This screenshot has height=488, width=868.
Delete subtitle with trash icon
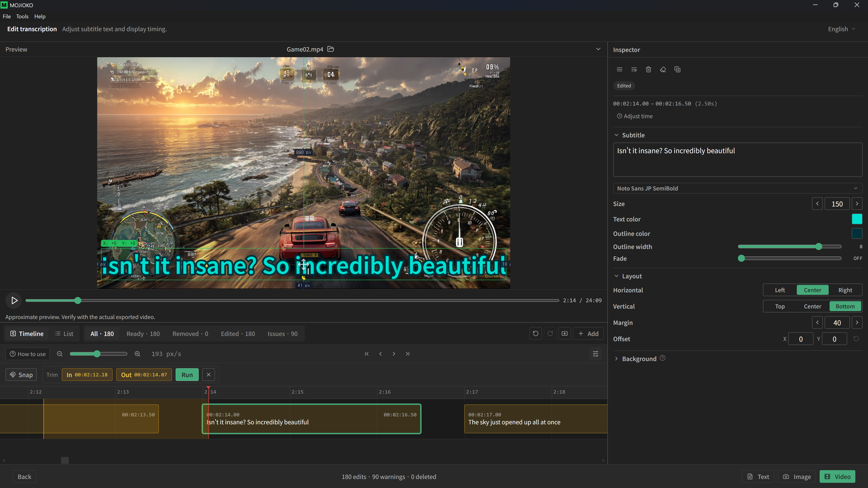coord(648,69)
